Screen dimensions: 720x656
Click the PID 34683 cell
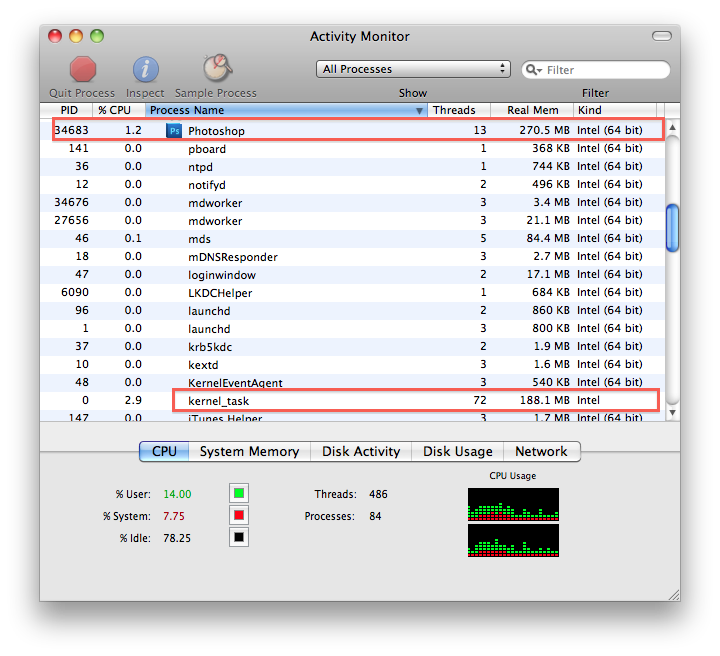(x=71, y=130)
